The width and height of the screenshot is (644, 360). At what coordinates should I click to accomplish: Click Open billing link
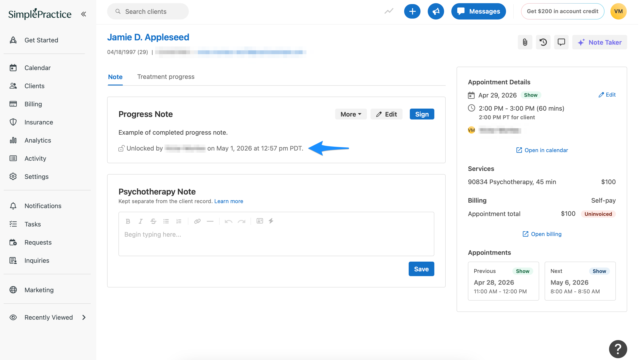(542, 234)
